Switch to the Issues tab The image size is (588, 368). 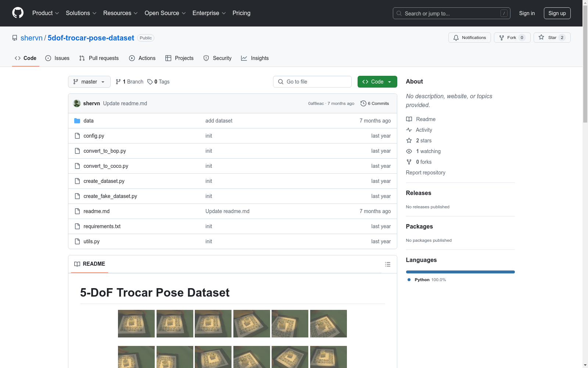click(57, 58)
